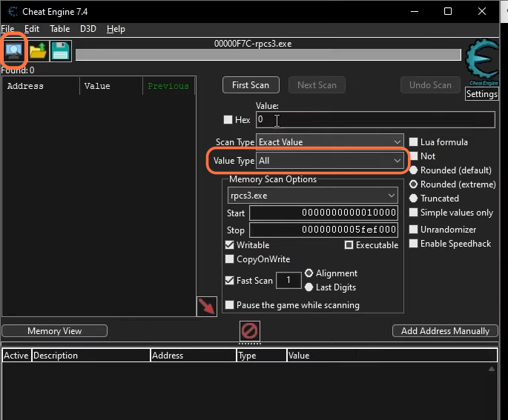
Task: Click the open folder load table icon
Action: [38, 51]
